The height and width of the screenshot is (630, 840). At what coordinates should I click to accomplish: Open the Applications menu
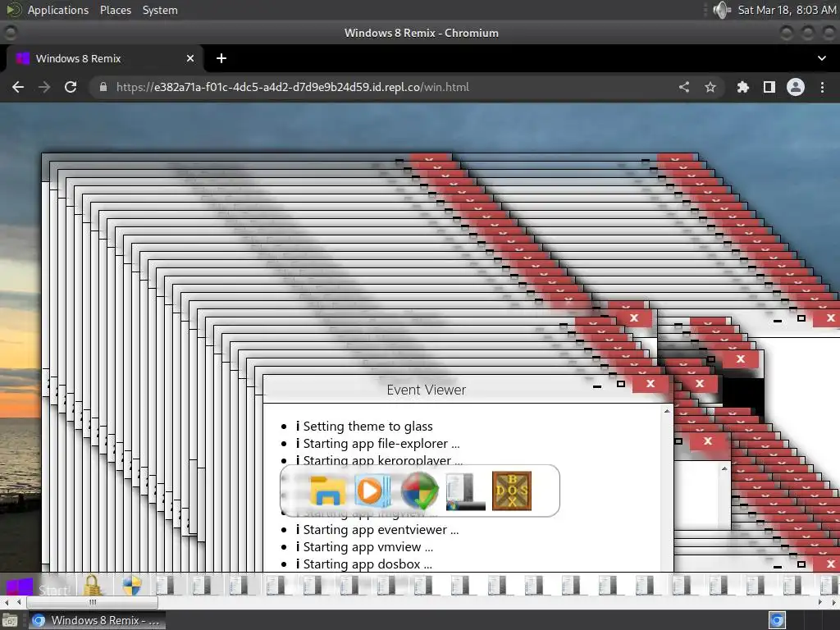[58, 10]
